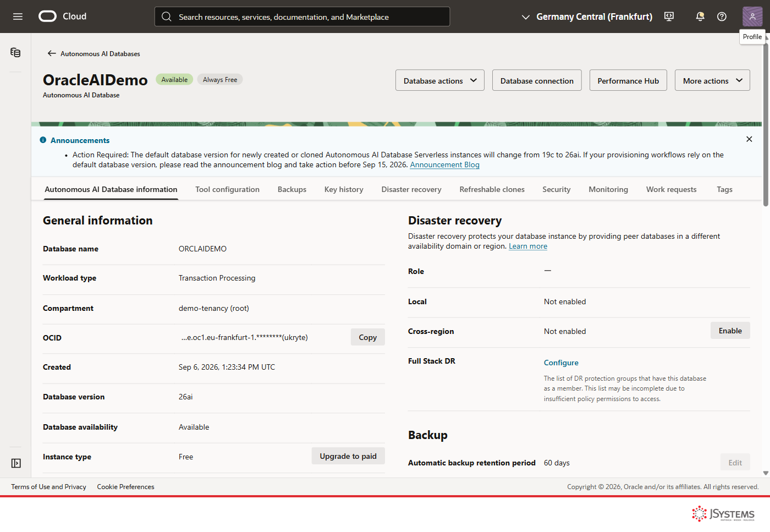
Task: Click the 60 days retention value
Action: (557, 463)
